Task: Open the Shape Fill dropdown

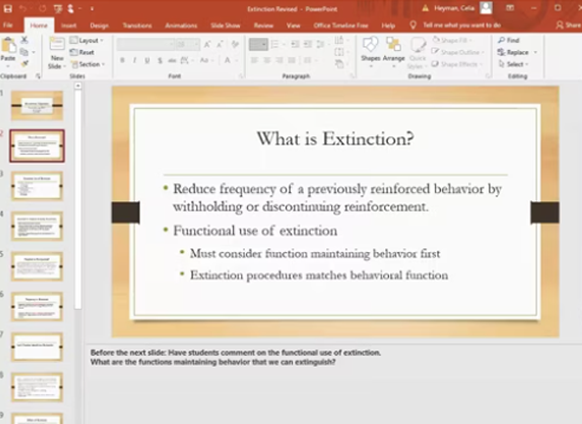Action: (452, 40)
